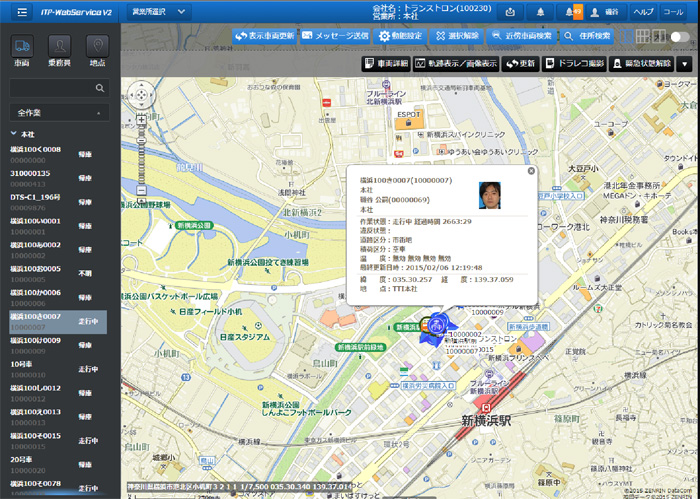The height and width of the screenshot is (499, 700).
Task: Select the 乗務員 crew icon tab
Action: [60, 48]
